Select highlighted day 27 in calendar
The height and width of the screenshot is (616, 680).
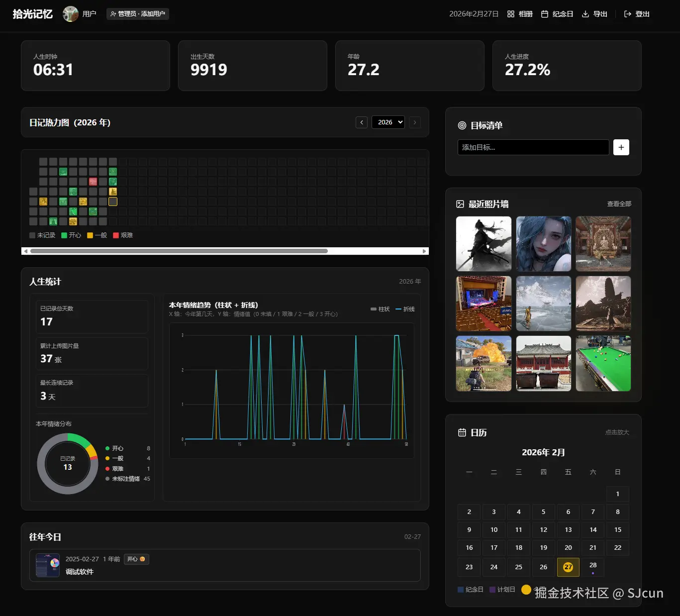(x=568, y=567)
